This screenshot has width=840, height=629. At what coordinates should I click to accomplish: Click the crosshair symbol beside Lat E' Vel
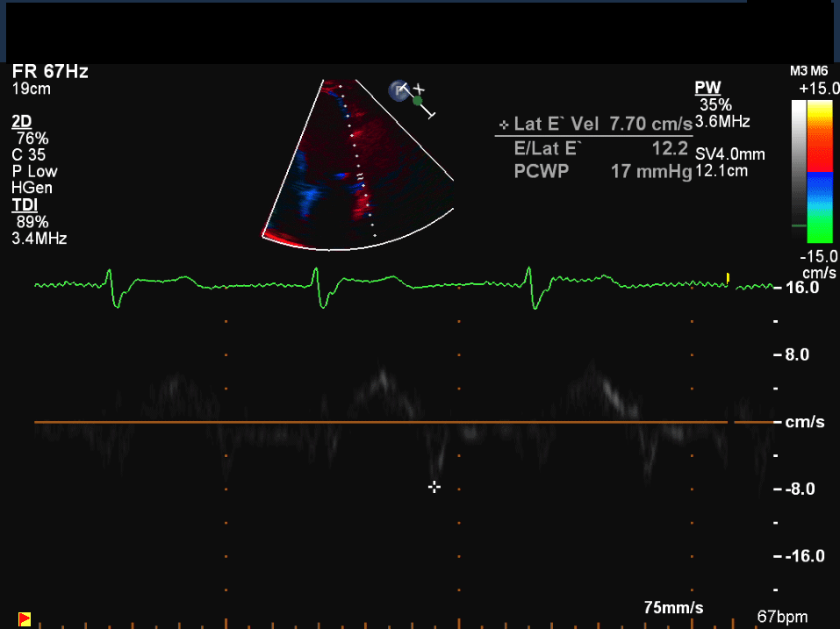(x=503, y=125)
